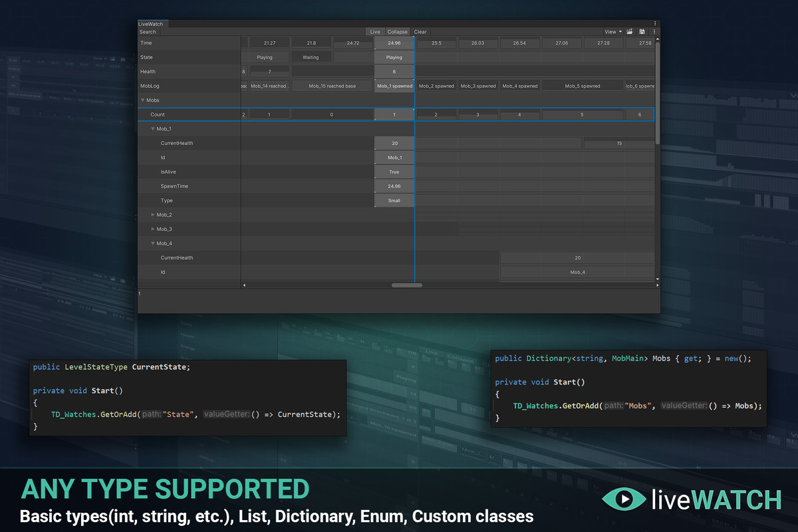This screenshot has height=532, width=798.
Task: Click the horizontal scrollbar right arrow
Action: 658,285
